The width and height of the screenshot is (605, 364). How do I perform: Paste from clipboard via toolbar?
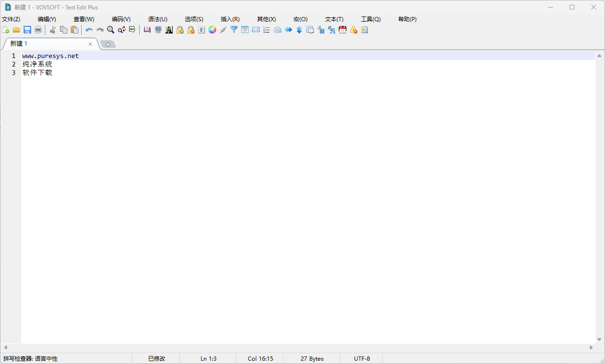point(74,30)
